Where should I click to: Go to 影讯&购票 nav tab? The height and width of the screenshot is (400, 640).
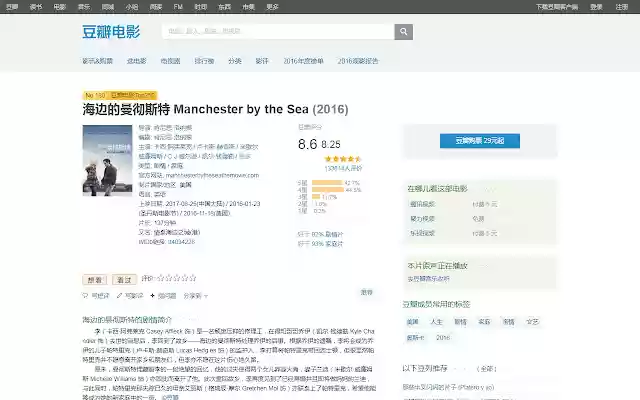coord(98,61)
